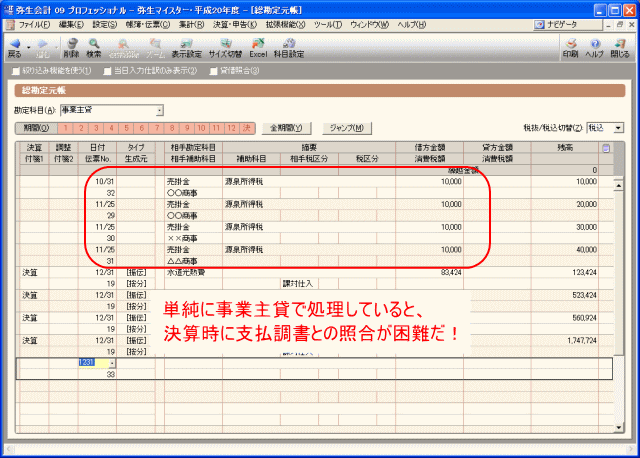Restore the inner document window
This screenshot has height=458, width=640.
click(x=620, y=24)
